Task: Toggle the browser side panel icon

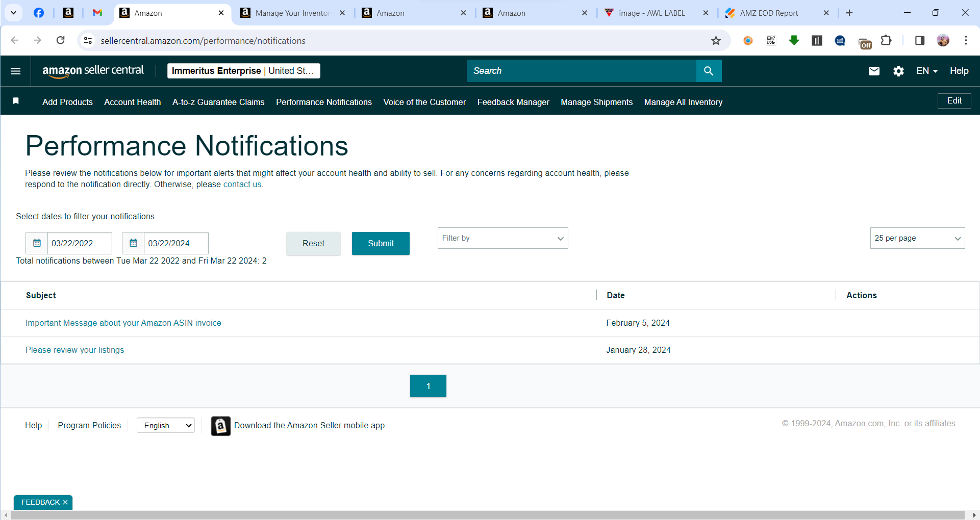Action: (920, 40)
